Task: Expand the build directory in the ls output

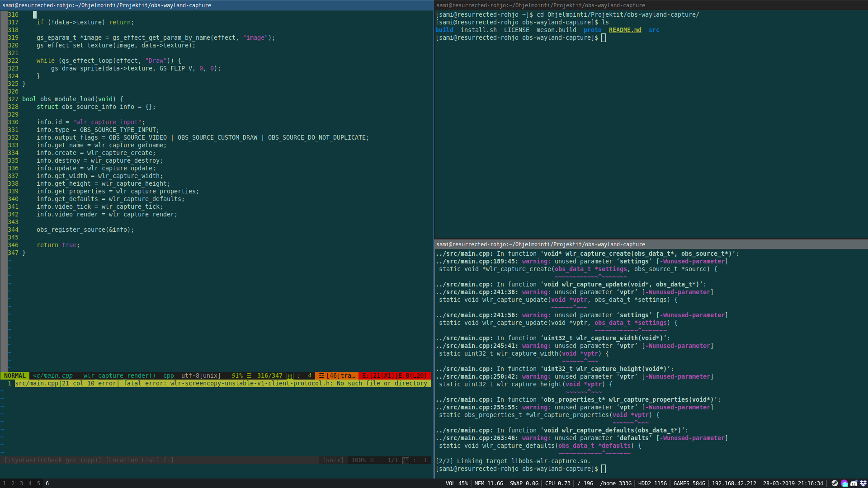Action: pyautogui.click(x=444, y=30)
